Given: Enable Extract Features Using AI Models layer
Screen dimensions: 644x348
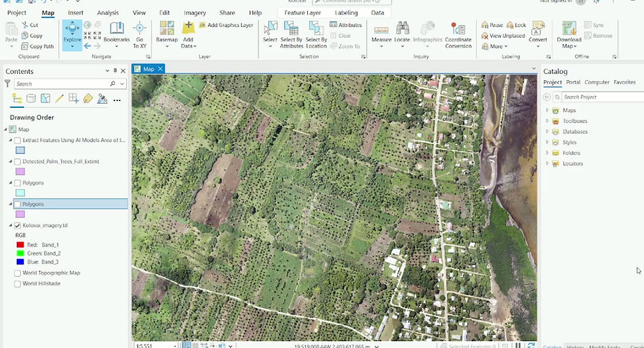Looking at the screenshot, I should point(17,140).
